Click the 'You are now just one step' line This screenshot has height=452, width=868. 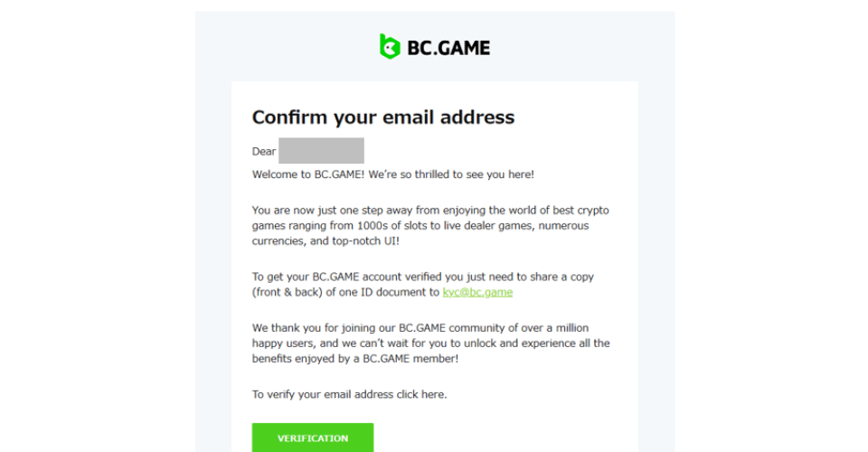coord(430,211)
